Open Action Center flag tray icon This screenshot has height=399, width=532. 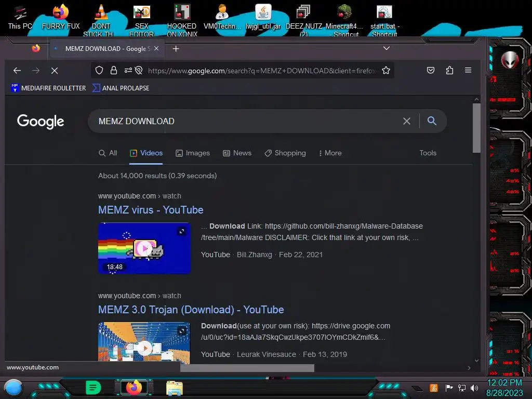(449, 388)
